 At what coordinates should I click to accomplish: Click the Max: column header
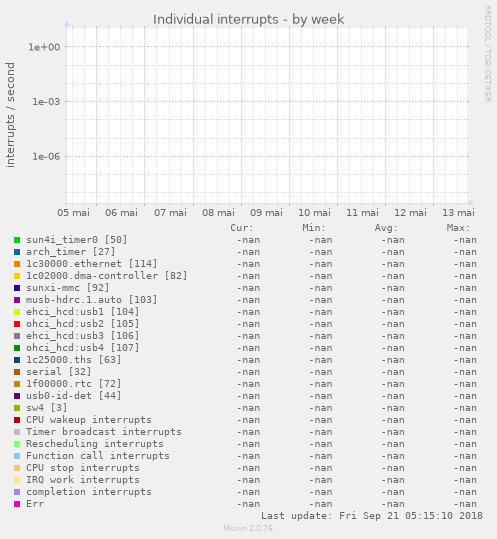click(458, 228)
